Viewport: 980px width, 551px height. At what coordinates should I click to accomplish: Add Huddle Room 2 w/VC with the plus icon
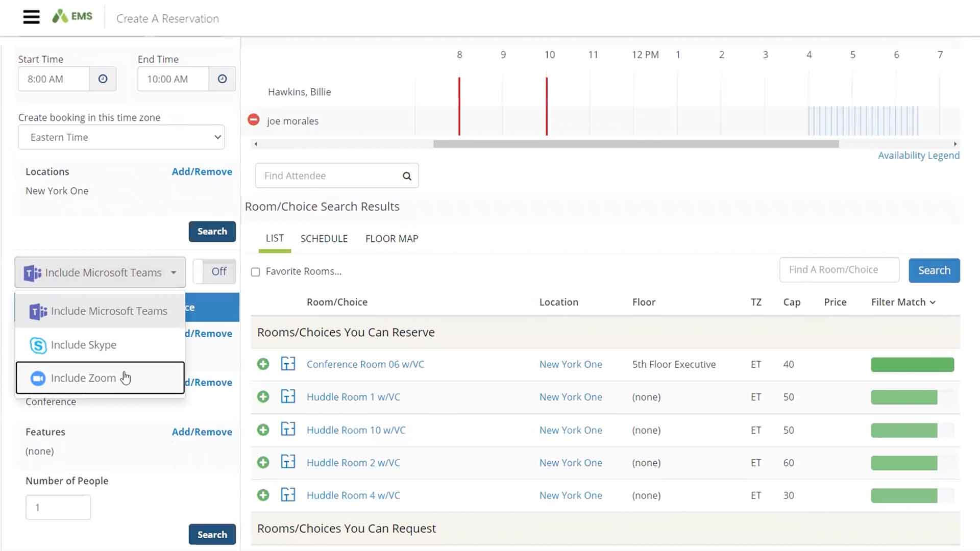pos(263,462)
